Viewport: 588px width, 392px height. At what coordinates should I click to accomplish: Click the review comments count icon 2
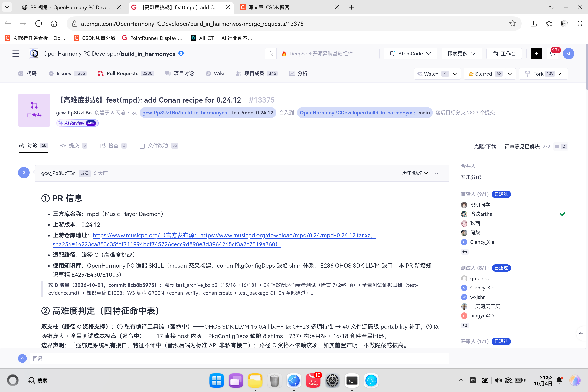click(x=560, y=146)
